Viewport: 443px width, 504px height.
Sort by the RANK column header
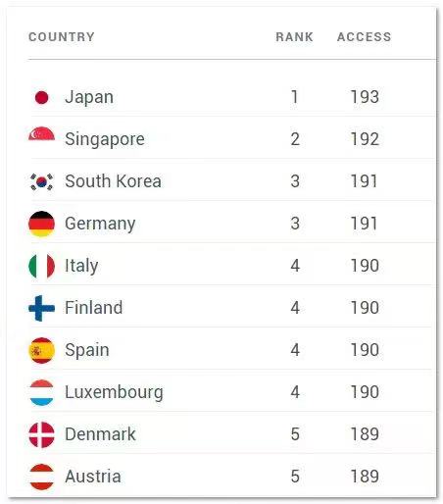tap(294, 37)
